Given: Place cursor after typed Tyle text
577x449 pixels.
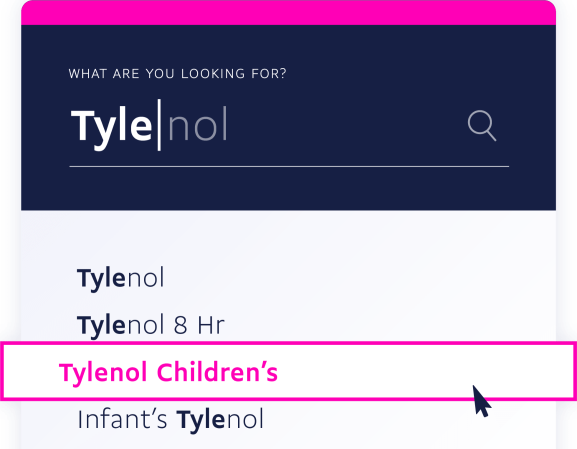Looking at the screenshot, I should tap(157, 125).
